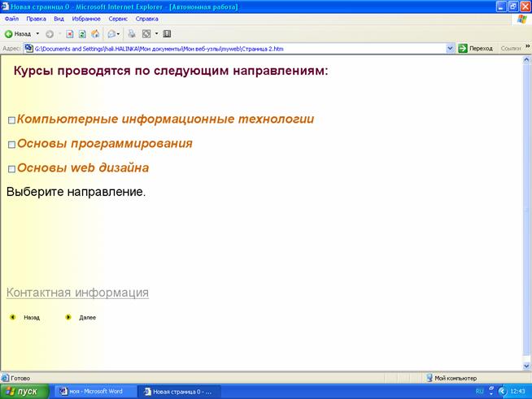532x399 pixels.
Task: Open the Избранное menu
Action: [85, 18]
